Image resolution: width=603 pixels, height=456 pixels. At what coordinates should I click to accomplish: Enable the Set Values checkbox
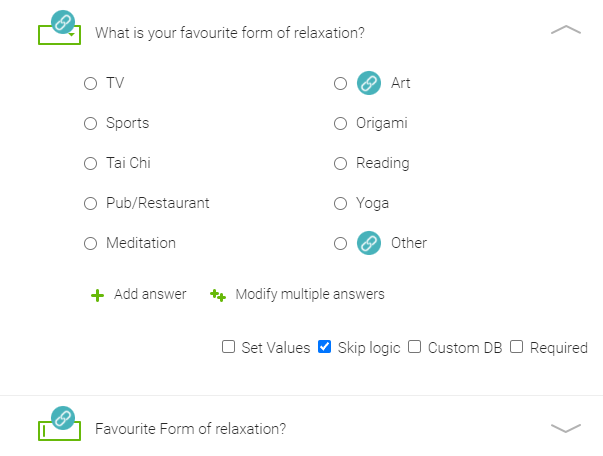click(228, 346)
